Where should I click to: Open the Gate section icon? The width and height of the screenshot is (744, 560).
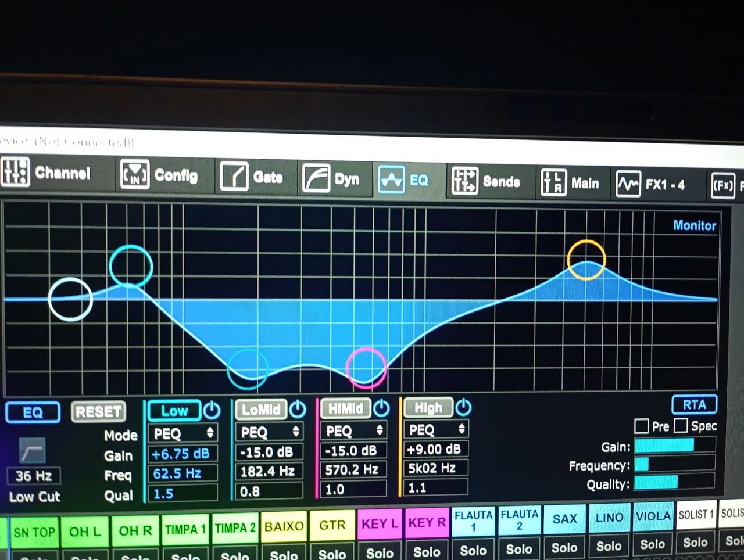pyautogui.click(x=234, y=177)
